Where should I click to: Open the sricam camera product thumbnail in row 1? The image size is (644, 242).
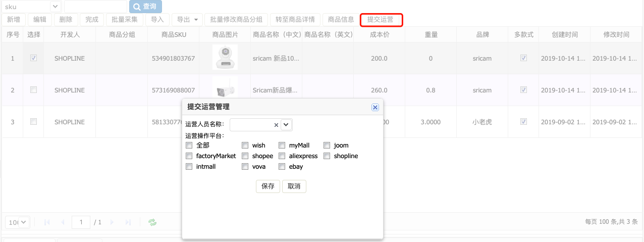225,58
